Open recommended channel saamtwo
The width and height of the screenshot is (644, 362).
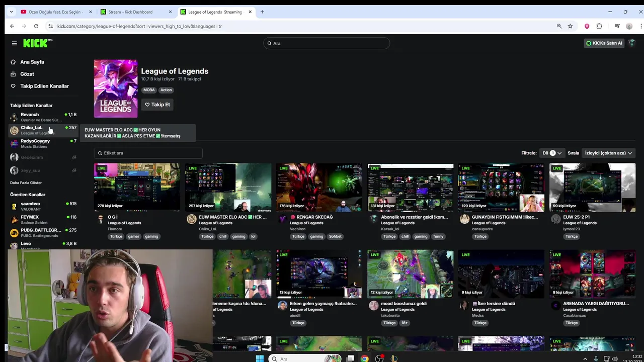pyautogui.click(x=43, y=206)
